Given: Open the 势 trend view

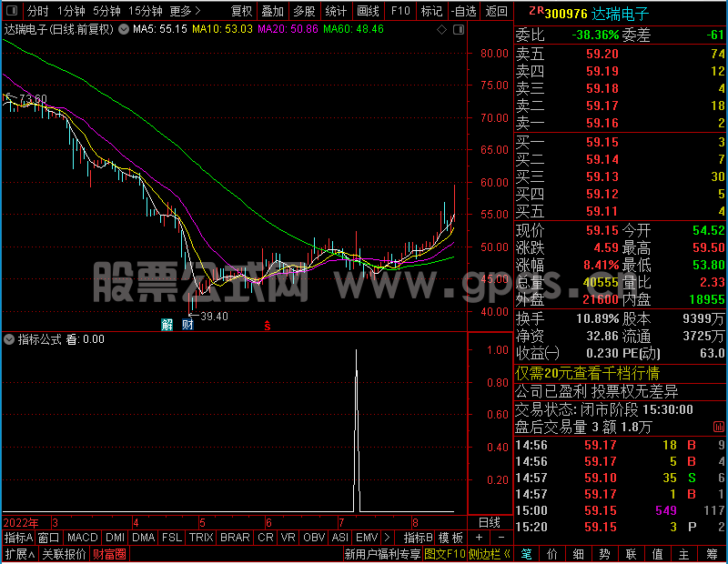Looking at the screenshot, I should click(x=604, y=554).
